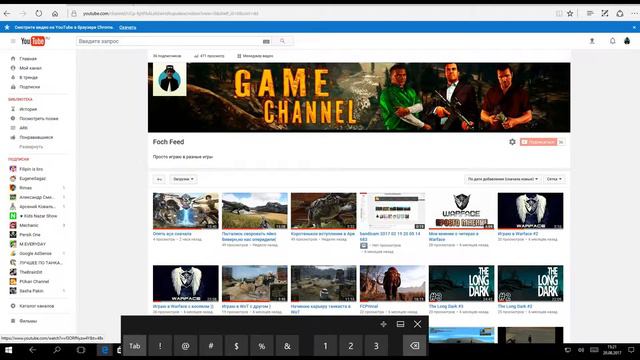Open The Long Dark #2 video title
Viewport: 640px width, 360px height.
(x=515, y=306)
